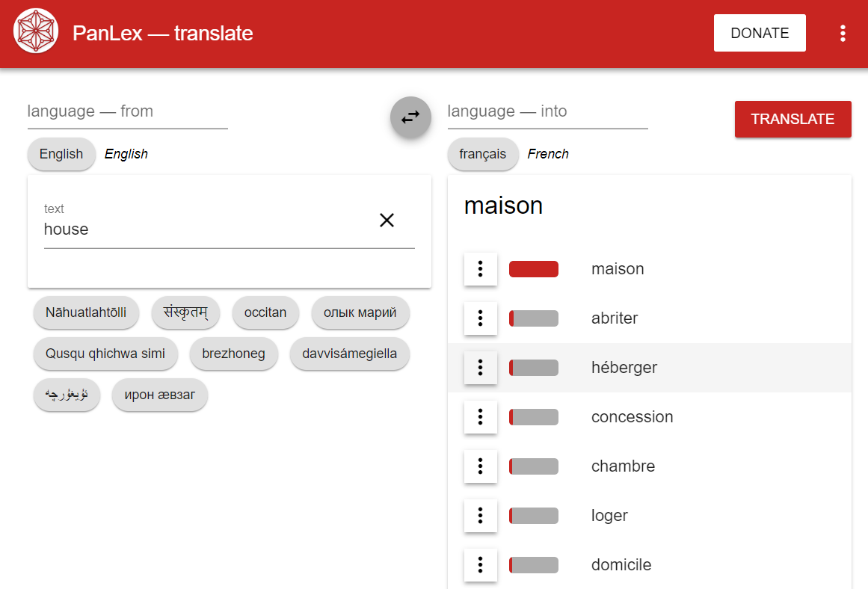Swap the from and into languages
Viewport: 868px width, 589px height.
click(x=410, y=117)
